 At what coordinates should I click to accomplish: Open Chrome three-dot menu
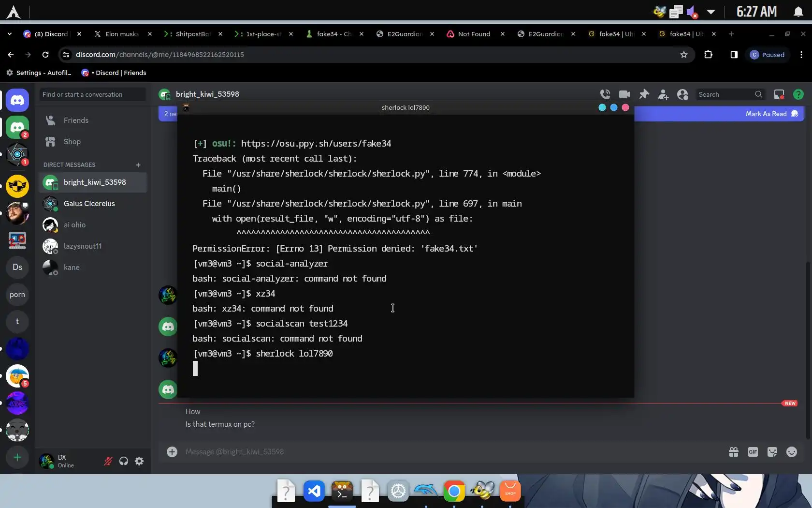pyautogui.click(x=801, y=55)
